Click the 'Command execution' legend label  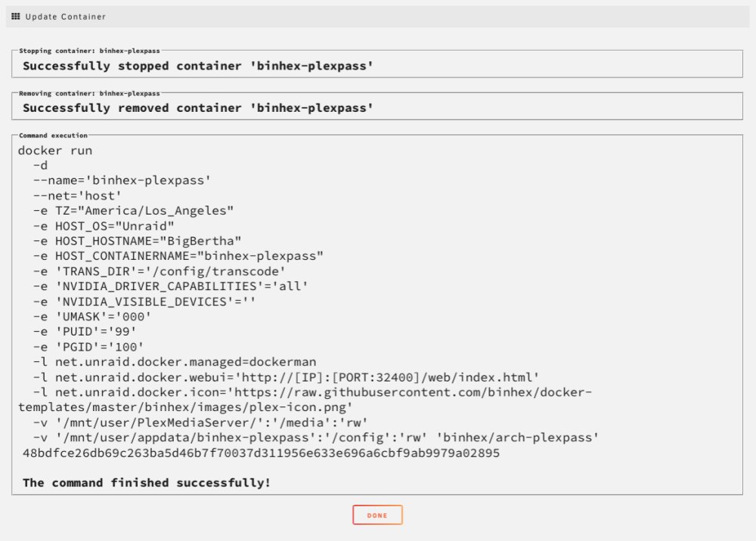click(53, 135)
